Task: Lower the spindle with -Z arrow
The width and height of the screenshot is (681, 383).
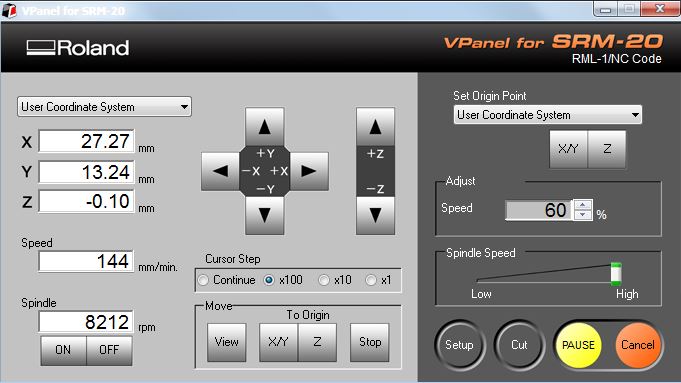Action: 375,215
